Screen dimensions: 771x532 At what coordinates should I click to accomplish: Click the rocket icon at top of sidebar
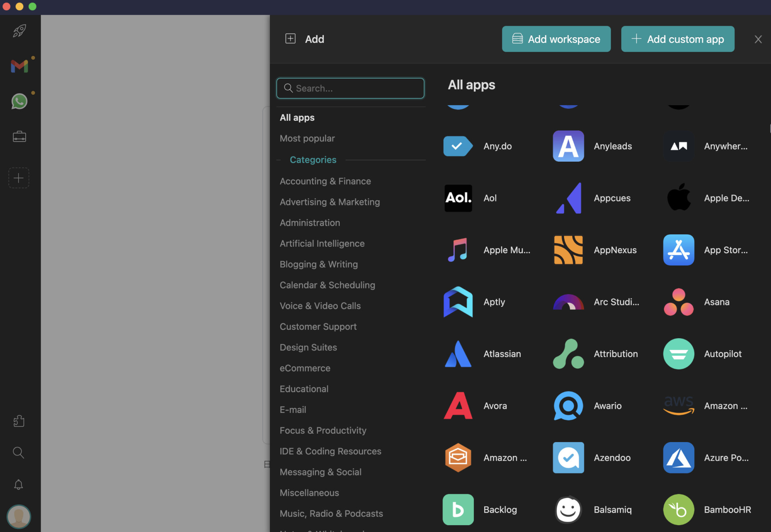click(19, 31)
